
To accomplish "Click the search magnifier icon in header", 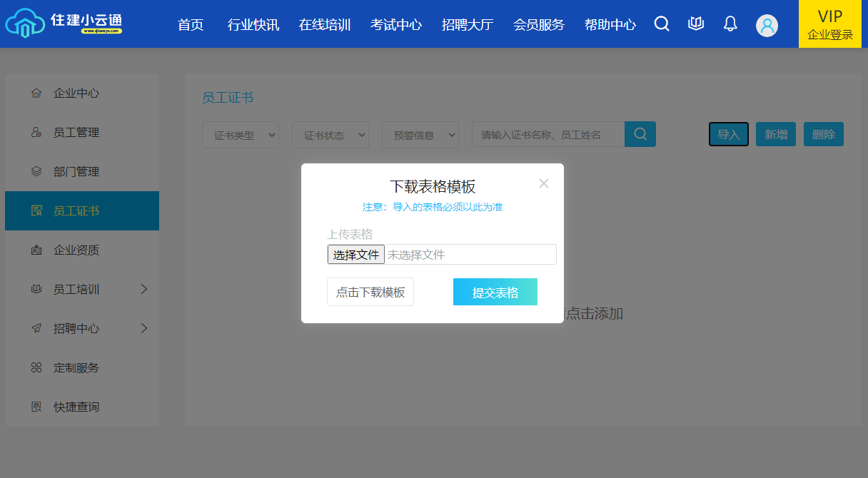I will [662, 24].
